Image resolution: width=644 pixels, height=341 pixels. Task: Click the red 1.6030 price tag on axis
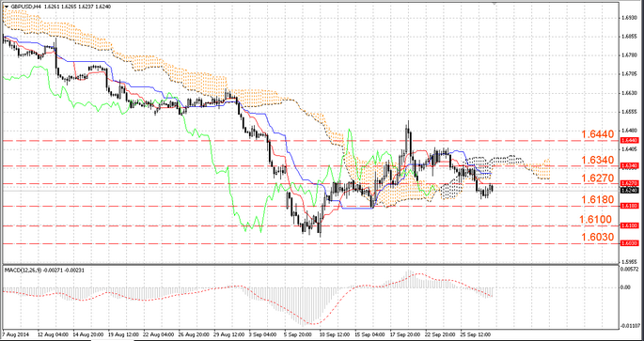629,243
